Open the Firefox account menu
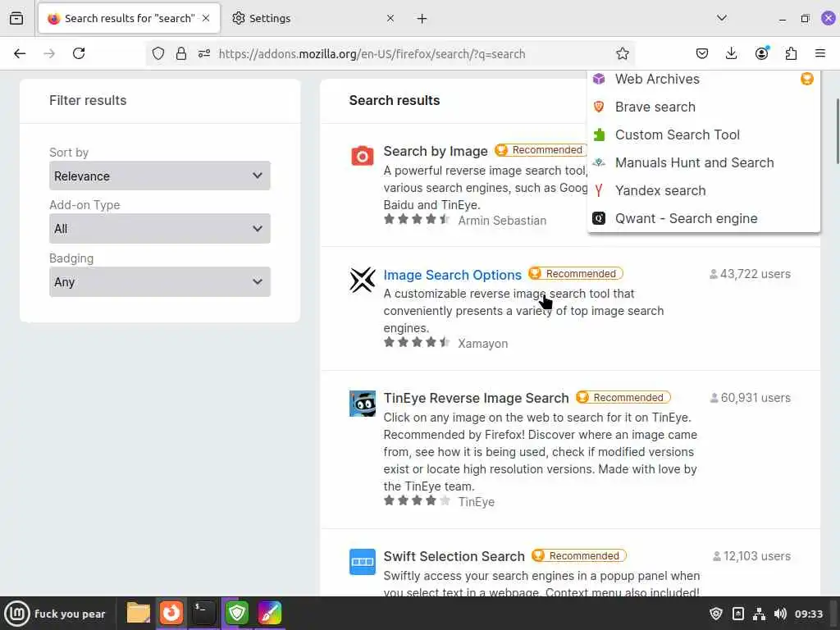This screenshot has width=840, height=630. [762, 53]
